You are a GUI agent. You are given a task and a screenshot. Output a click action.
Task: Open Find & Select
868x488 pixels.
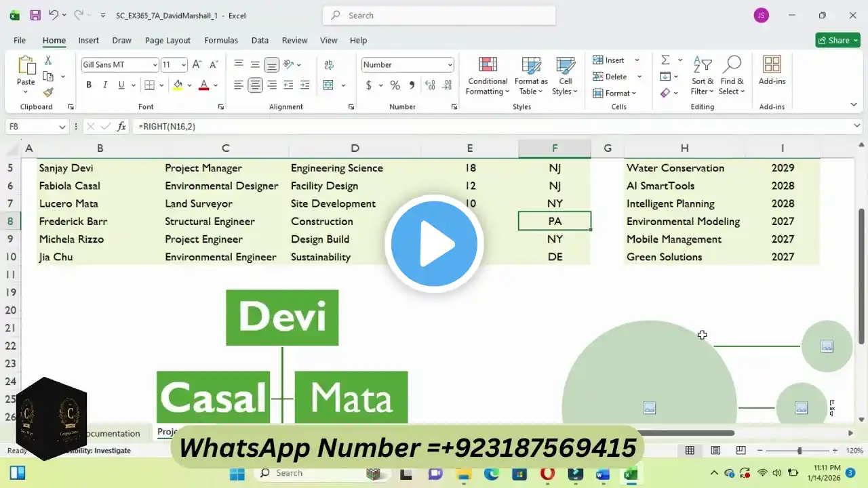click(x=732, y=75)
